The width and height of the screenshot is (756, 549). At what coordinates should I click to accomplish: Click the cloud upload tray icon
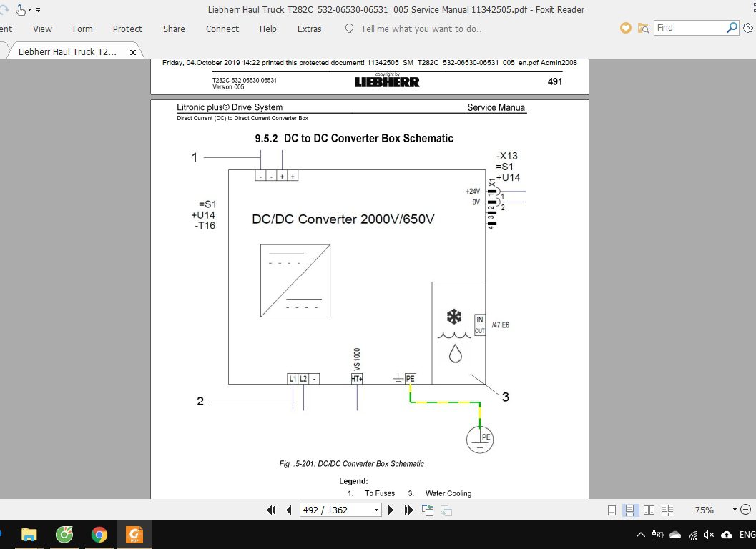[x=727, y=535]
